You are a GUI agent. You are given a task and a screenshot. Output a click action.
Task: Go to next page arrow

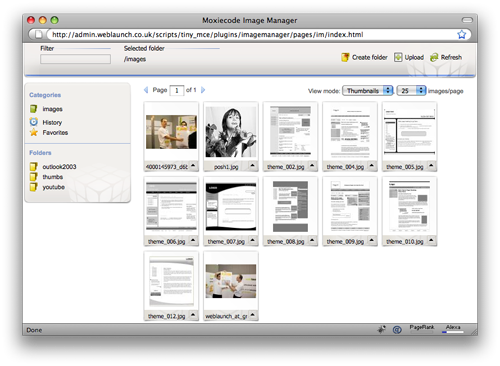pyautogui.click(x=203, y=90)
